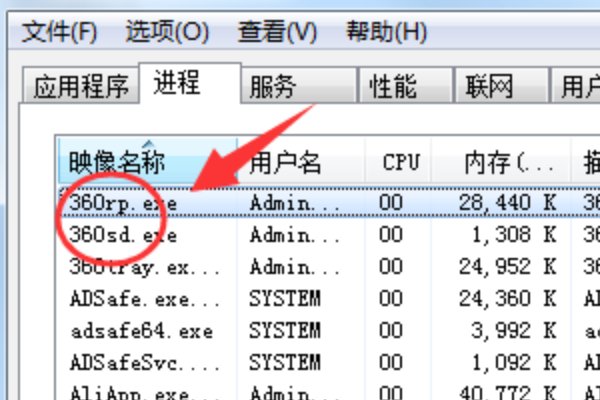The width and height of the screenshot is (600, 400).
Task: Select the ADSafe.exe... process
Action: (x=145, y=299)
